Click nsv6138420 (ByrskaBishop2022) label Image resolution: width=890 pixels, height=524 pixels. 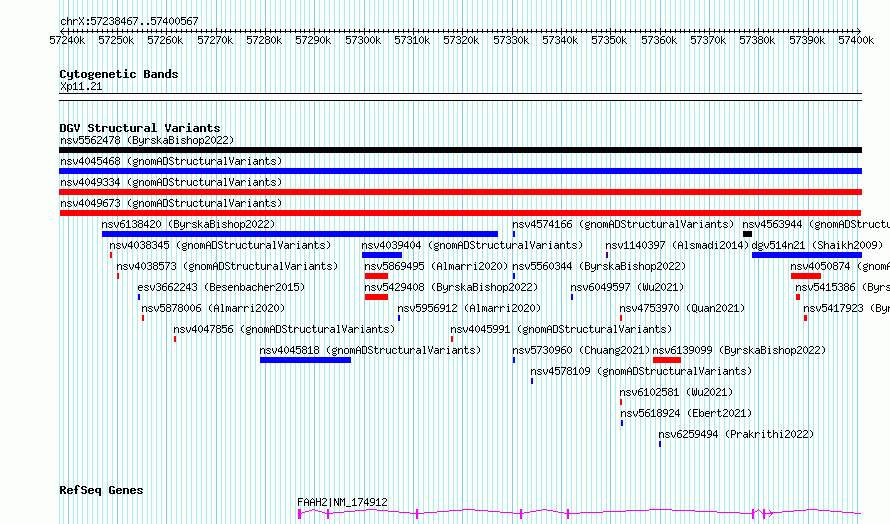(188, 224)
